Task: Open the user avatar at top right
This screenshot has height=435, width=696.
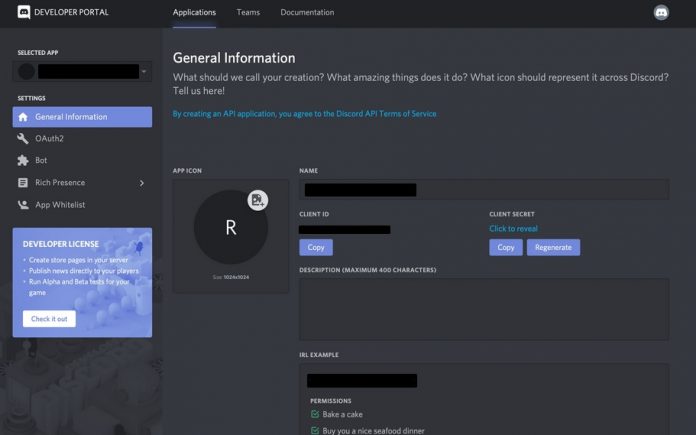Action: pyautogui.click(x=661, y=12)
